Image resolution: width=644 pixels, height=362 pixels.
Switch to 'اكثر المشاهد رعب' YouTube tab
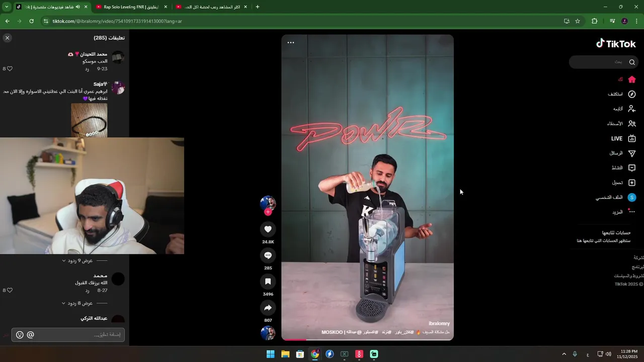pos(212,7)
